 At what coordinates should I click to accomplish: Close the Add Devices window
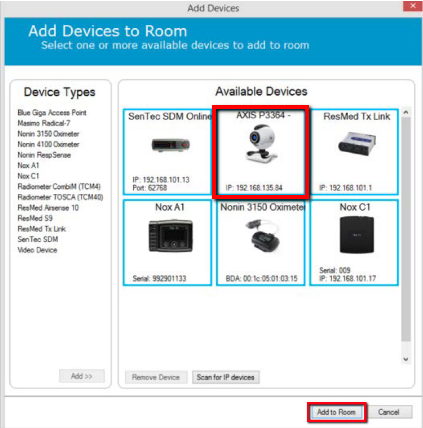coord(413,6)
